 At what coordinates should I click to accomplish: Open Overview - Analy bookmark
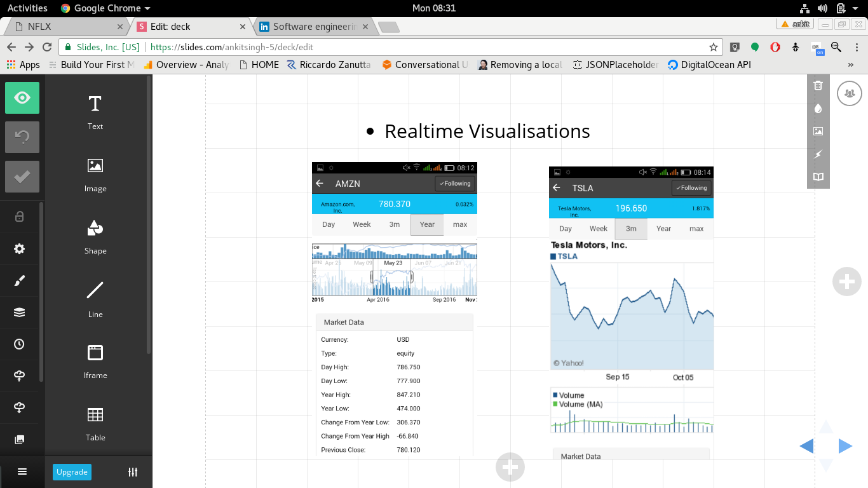tap(186, 65)
